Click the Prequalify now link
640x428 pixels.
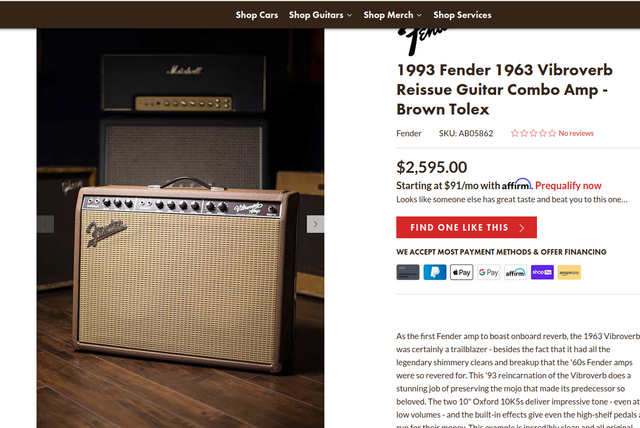[568, 185]
